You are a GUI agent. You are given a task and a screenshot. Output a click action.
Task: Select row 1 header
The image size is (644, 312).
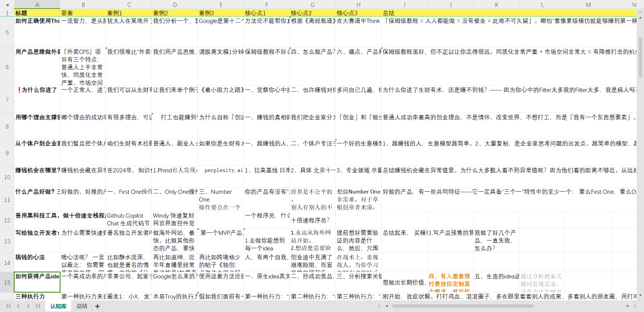[7, 13]
